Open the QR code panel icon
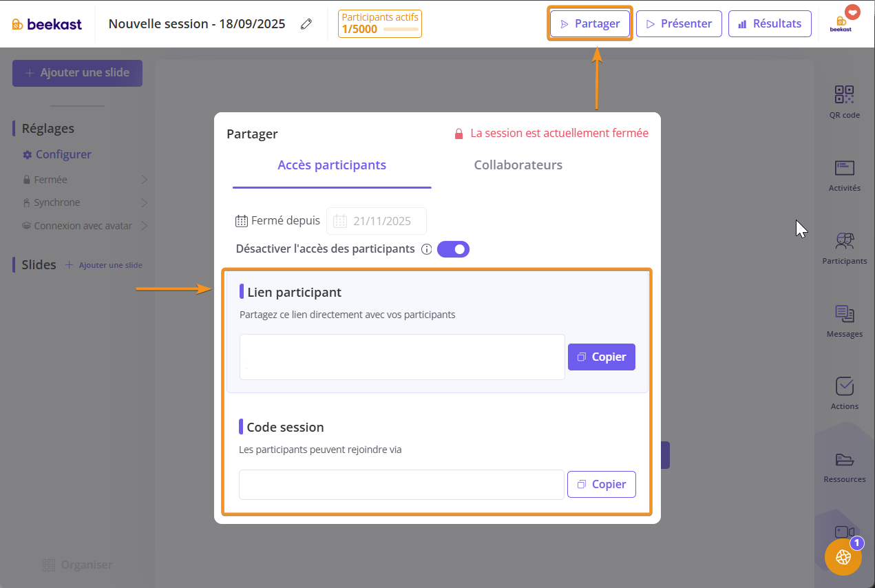Viewport: 875px width, 588px height. click(x=844, y=95)
